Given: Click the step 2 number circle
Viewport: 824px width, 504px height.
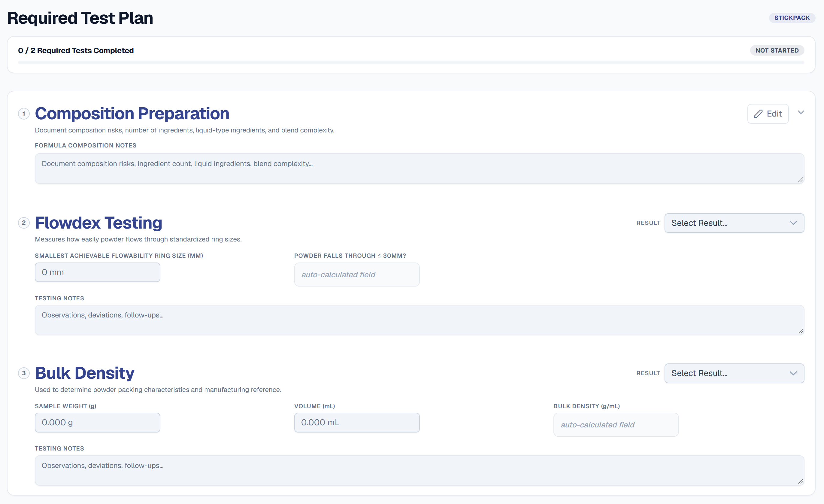Looking at the screenshot, I should [24, 223].
